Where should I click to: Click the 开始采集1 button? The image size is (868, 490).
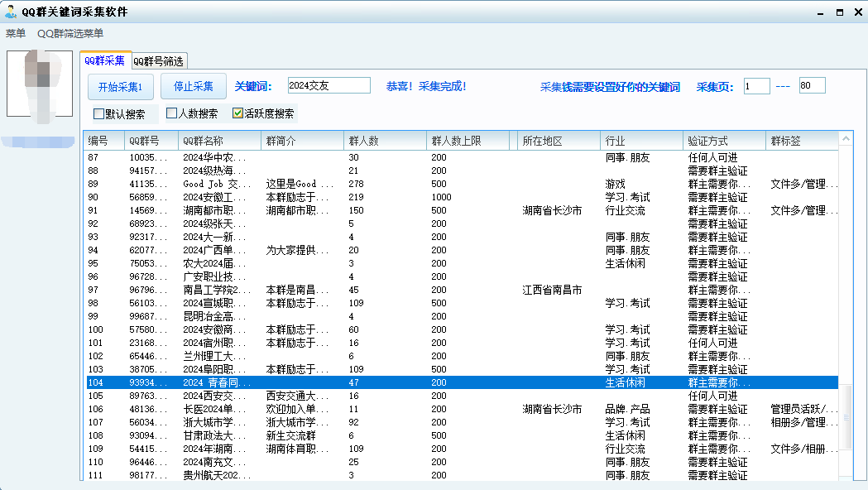pyautogui.click(x=120, y=87)
